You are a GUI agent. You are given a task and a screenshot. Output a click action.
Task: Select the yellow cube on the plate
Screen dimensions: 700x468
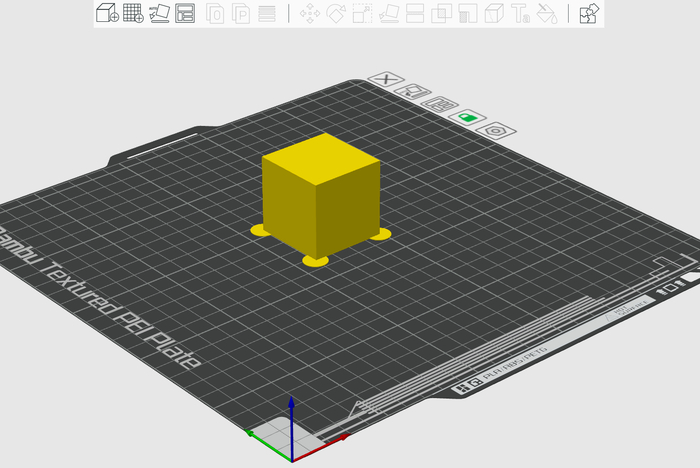tap(318, 192)
